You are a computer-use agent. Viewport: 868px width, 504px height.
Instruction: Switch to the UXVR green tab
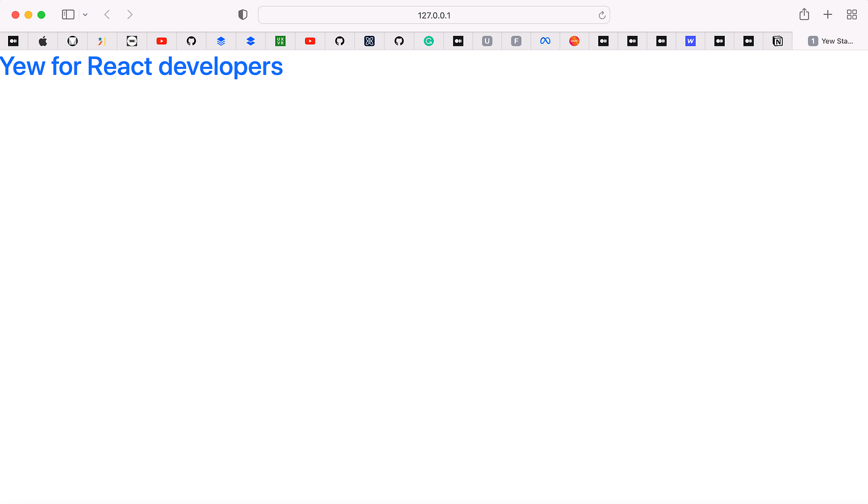point(280,41)
